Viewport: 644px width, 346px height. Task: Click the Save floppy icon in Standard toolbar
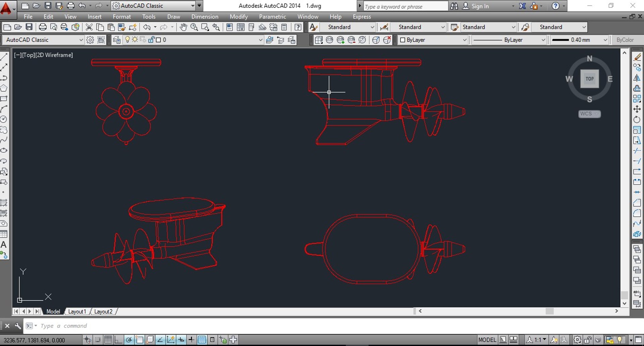tap(29, 27)
